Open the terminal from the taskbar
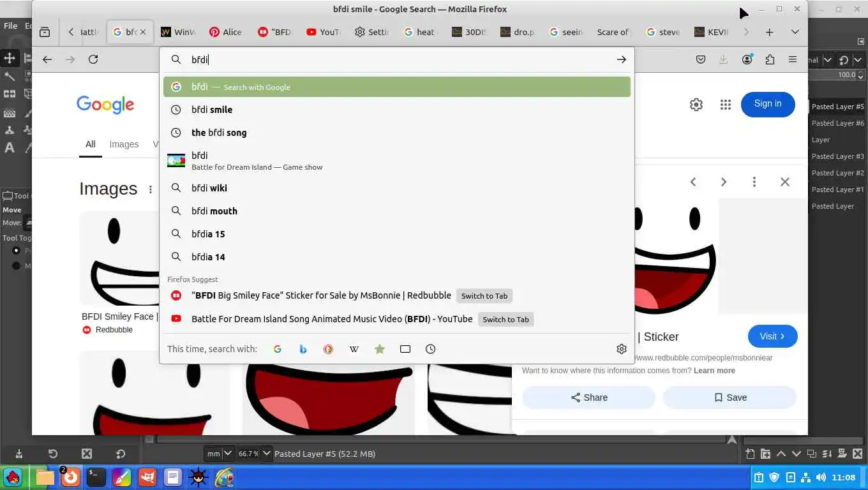 (96, 477)
